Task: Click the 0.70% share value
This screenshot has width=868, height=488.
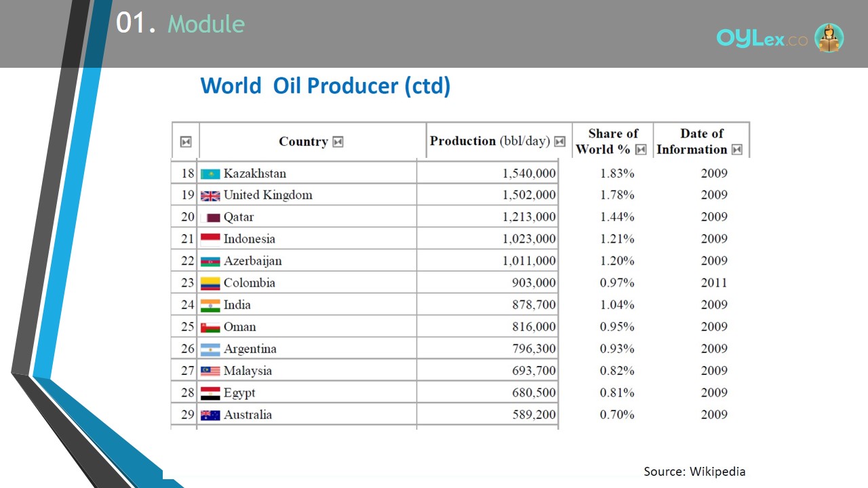Action: tap(617, 415)
